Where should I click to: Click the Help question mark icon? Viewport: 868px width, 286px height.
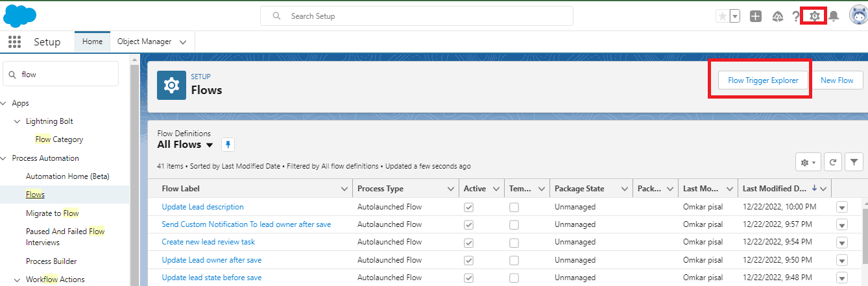[796, 16]
